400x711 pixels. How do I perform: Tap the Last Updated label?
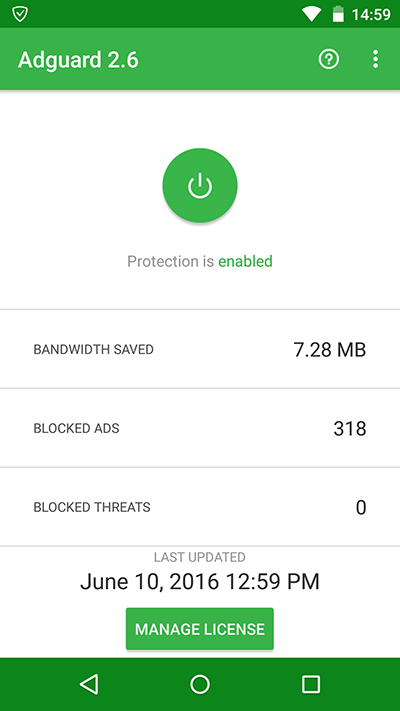(200, 557)
